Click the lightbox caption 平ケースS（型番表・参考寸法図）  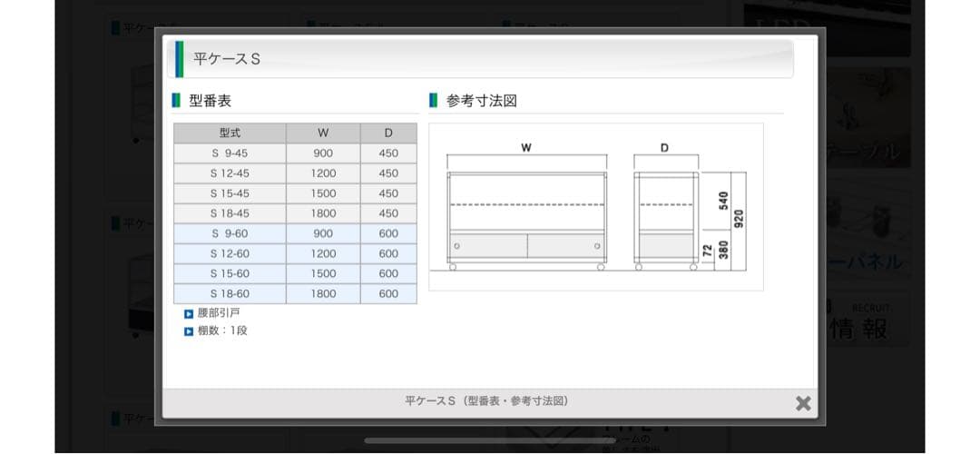click(x=487, y=401)
